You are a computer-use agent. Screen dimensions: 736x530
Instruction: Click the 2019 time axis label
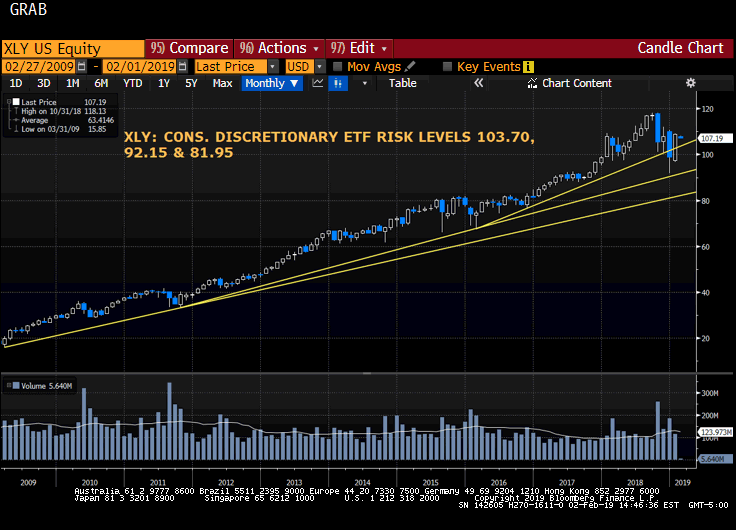tap(682, 482)
